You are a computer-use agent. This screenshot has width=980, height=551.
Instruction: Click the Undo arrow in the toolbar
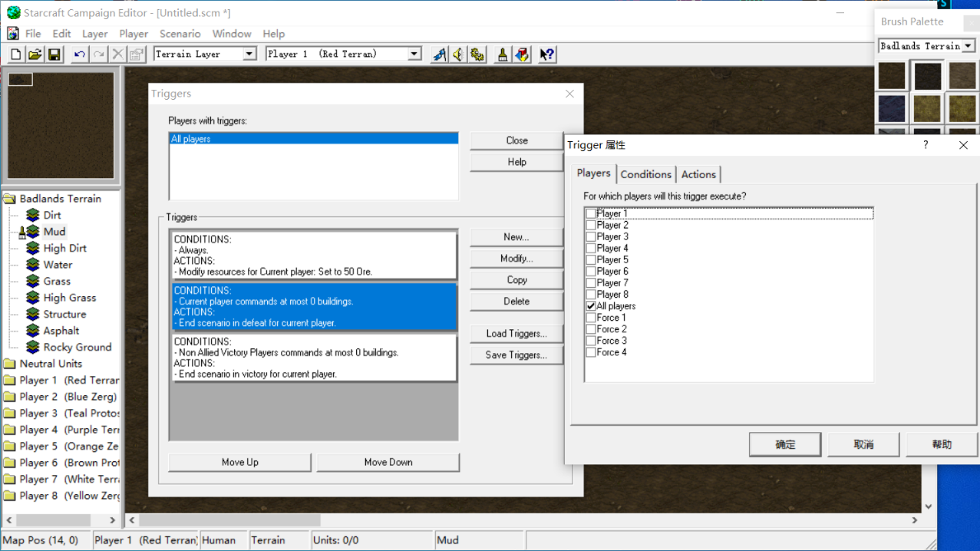point(79,54)
